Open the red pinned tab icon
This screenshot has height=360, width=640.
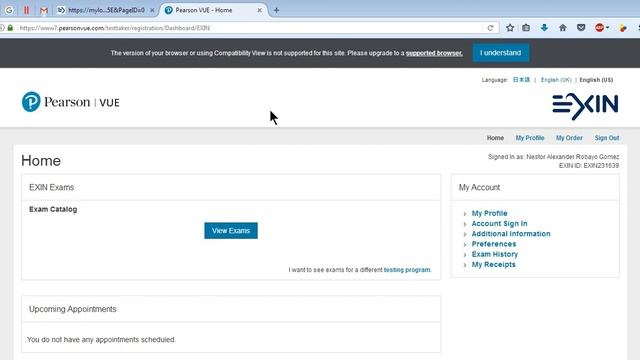[x=27, y=10]
